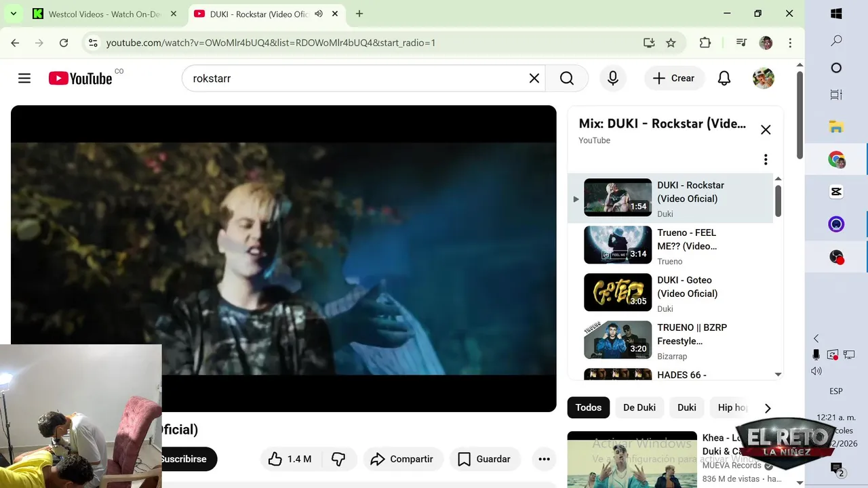Open the volume icon in system tray
868x488 pixels.
click(816, 371)
